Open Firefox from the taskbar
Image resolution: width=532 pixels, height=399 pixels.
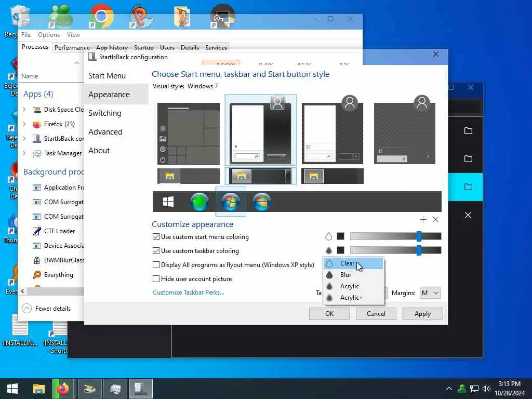pos(63,389)
